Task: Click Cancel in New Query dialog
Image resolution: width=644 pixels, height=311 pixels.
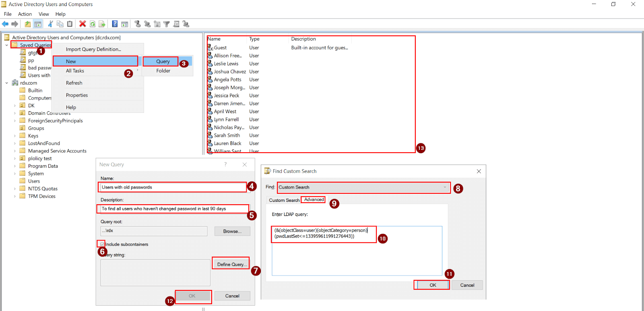Action: (x=232, y=296)
